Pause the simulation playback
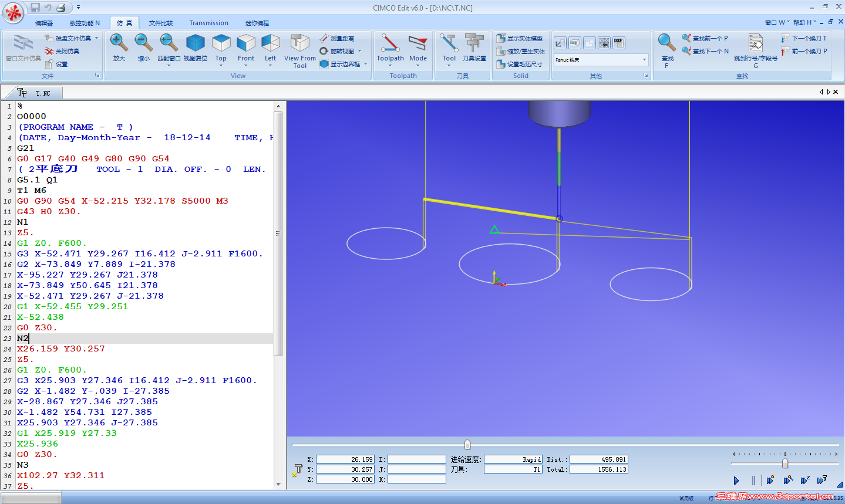The height and width of the screenshot is (504, 845). coord(753,481)
